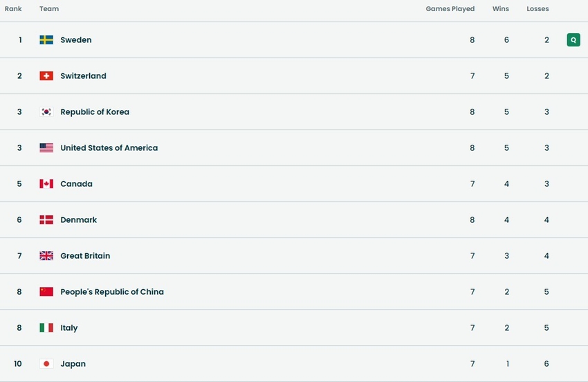Click the United States flag icon
Image resolution: width=588 pixels, height=382 pixels.
point(46,148)
